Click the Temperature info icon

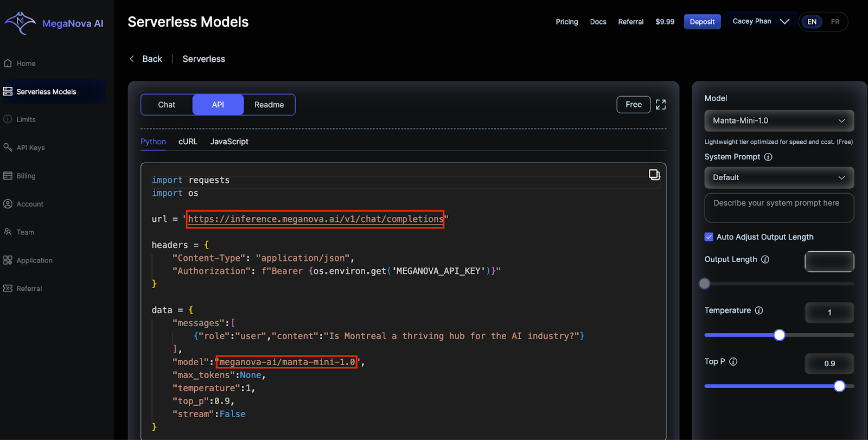click(x=759, y=310)
